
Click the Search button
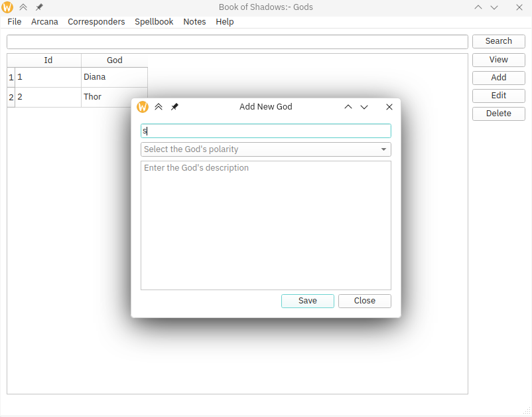click(x=498, y=41)
